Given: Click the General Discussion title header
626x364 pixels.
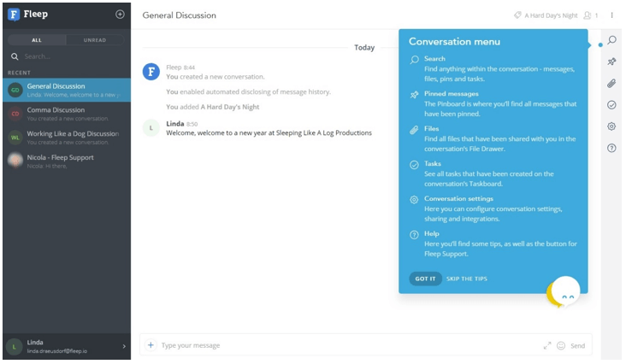Looking at the screenshot, I should [x=180, y=15].
